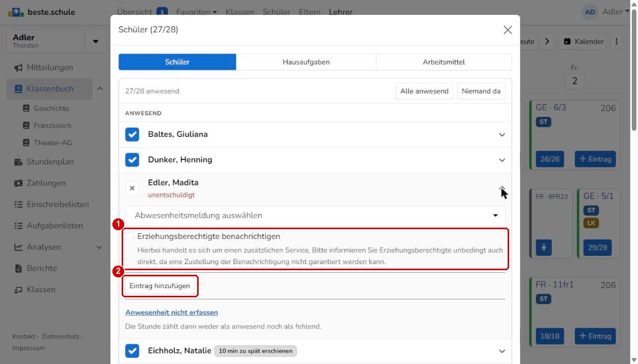Enable Erziehungsberechtigte benachrichtigen checkbox
This screenshot has height=364, width=638.
point(129,236)
